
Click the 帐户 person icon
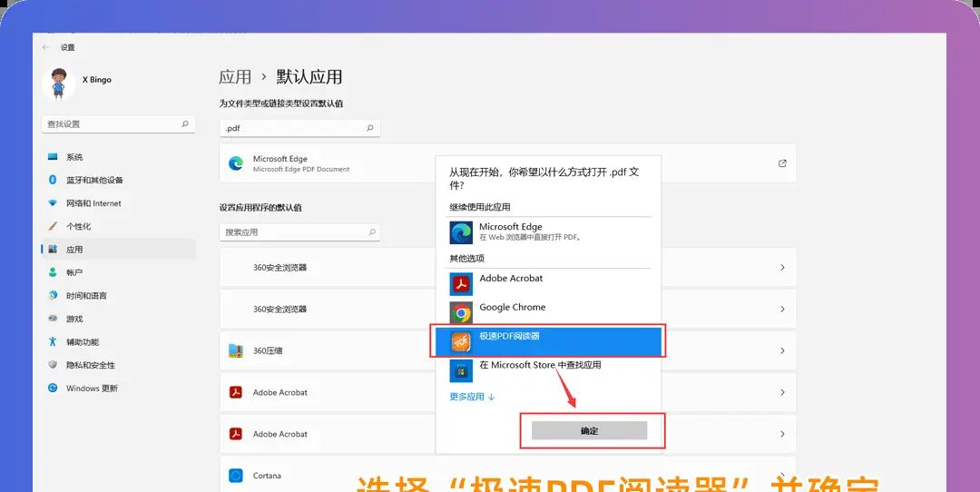pos(54,272)
